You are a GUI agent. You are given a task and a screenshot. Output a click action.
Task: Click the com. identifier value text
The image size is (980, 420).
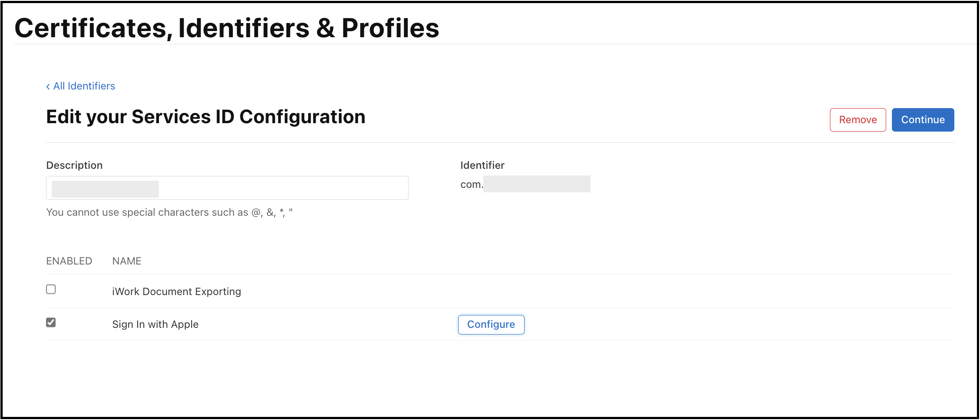click(x=471, y=184)
